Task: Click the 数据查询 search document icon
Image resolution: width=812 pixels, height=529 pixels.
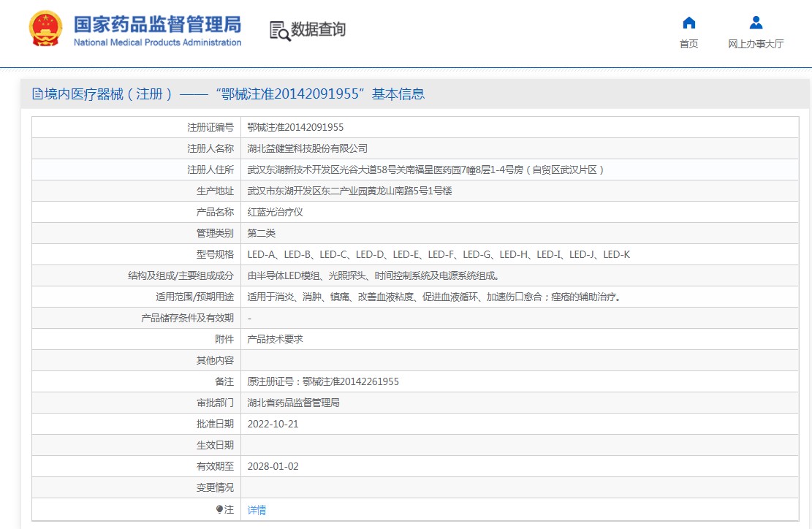Action: tap(280, 31)
